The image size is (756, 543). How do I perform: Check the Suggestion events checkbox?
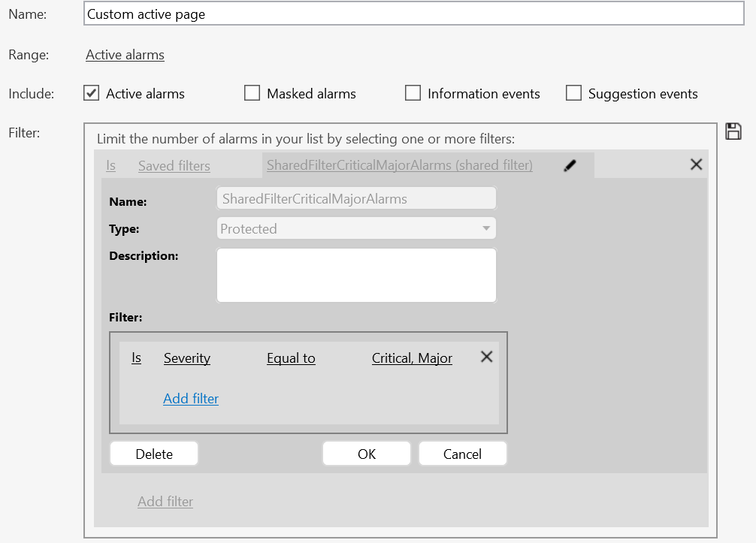[x=573, y=93]
